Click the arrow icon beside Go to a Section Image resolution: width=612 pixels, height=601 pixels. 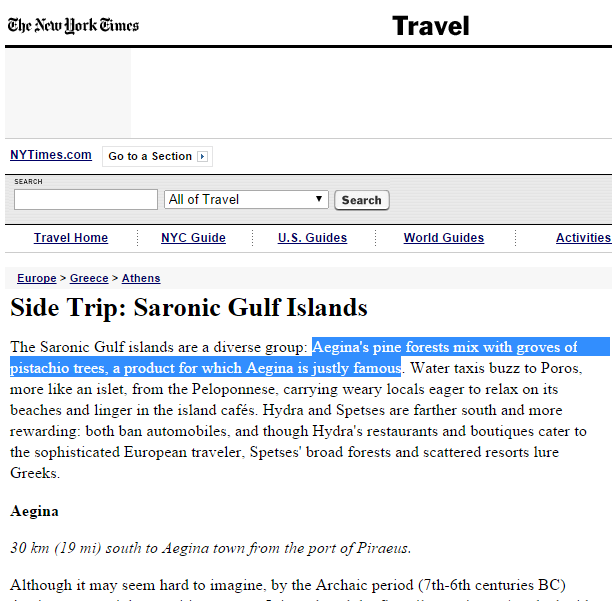point(202,156)
